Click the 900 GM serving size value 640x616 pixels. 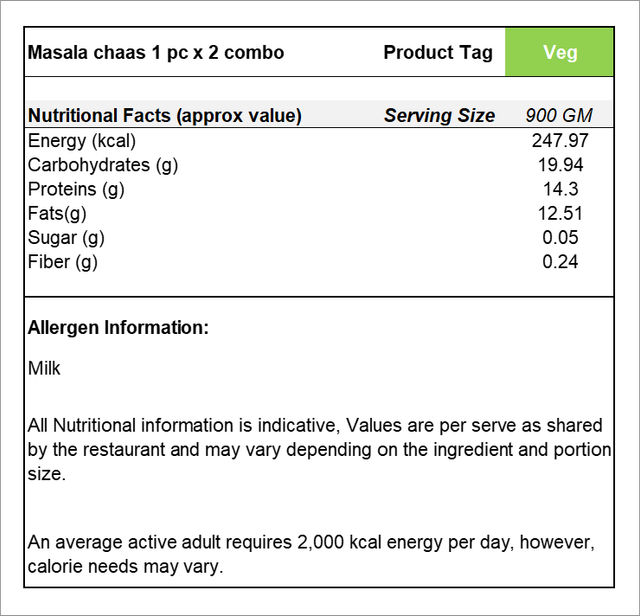pos(559,116)
